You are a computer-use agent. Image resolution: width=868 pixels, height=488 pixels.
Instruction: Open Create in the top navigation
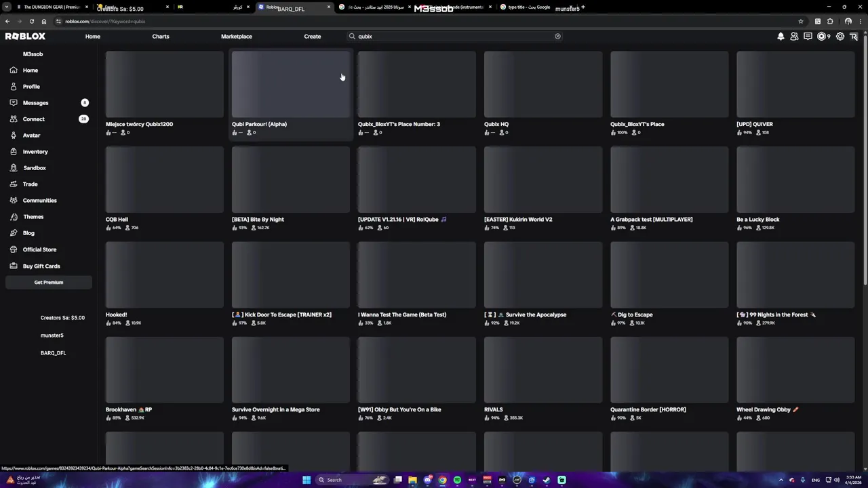click(313, 37)
